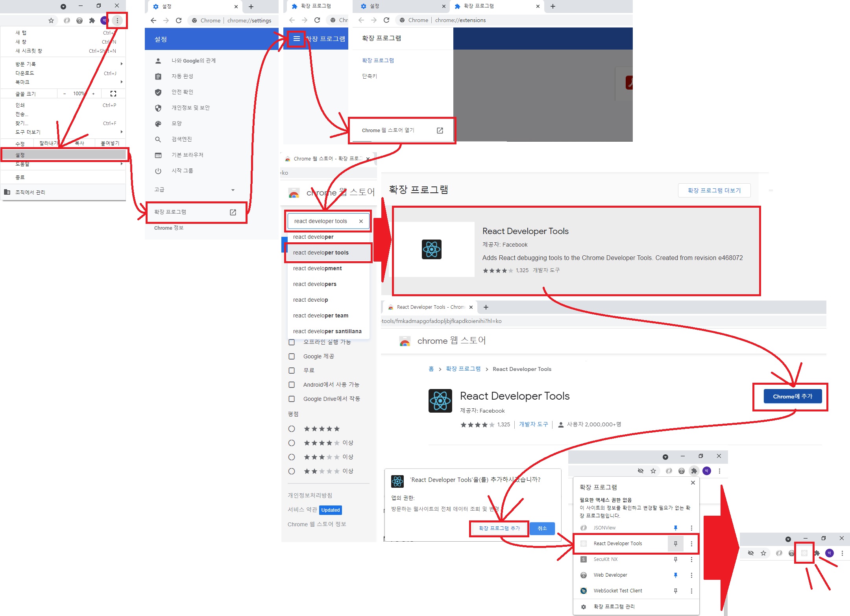
Task: Choose the 'react developer tools' suggestion
Action: (321, 253)
